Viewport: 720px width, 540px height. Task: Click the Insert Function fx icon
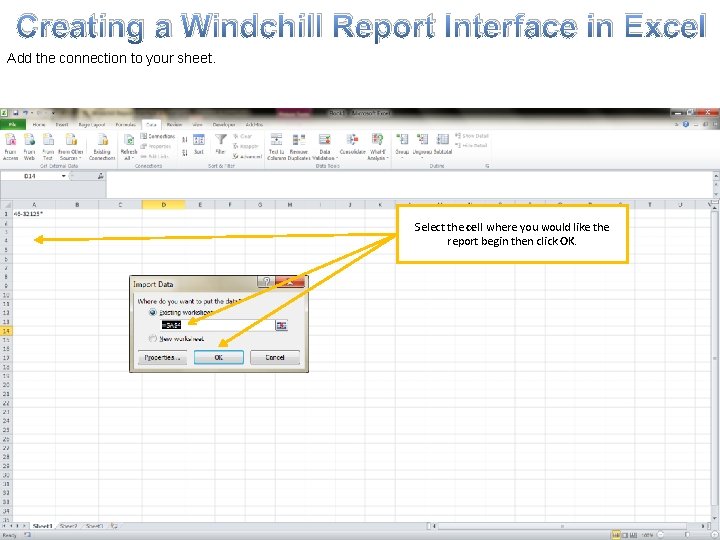click(x=100, y=176)
